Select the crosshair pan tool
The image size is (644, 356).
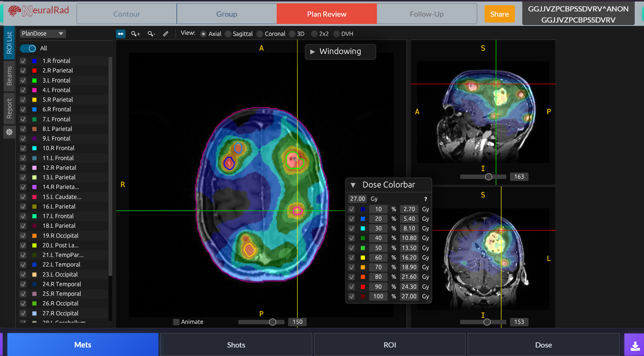121,34
